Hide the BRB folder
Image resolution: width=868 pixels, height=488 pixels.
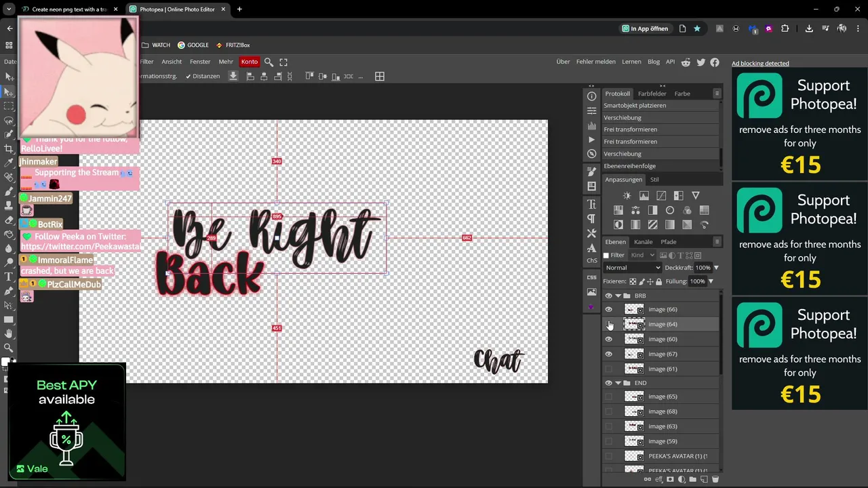608,296
